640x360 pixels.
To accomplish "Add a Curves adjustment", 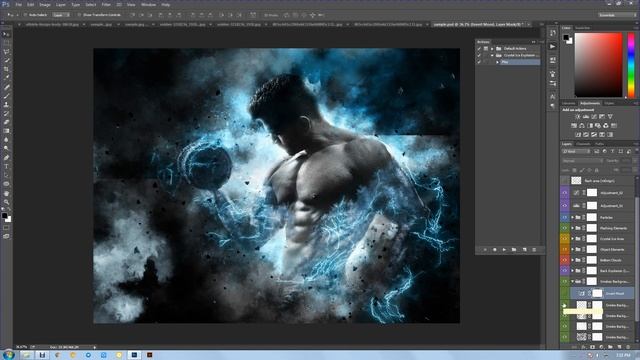I will click(x=594, y=117).
